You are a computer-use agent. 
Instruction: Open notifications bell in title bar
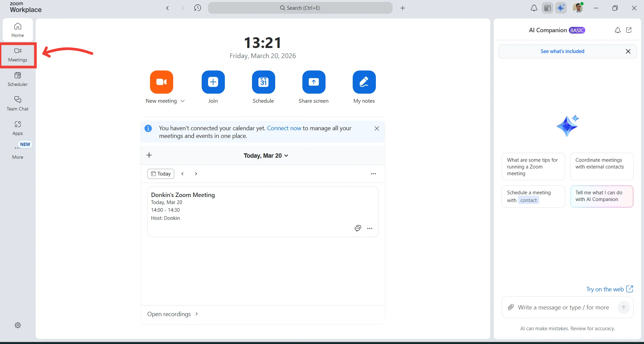pos(534,8)
